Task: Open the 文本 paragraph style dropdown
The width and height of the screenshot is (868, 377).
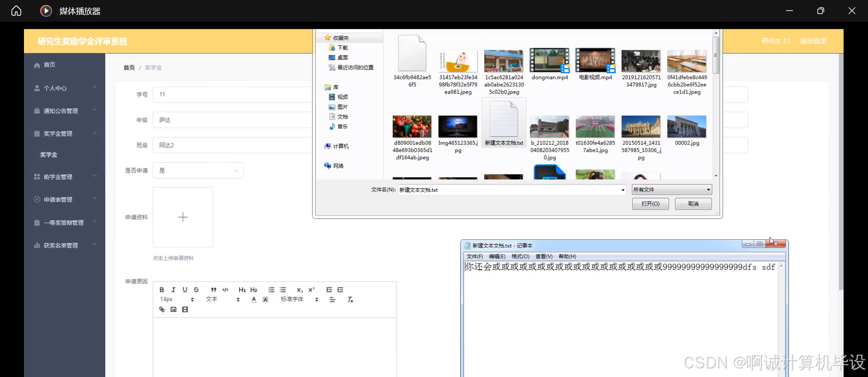Action: 222,299
